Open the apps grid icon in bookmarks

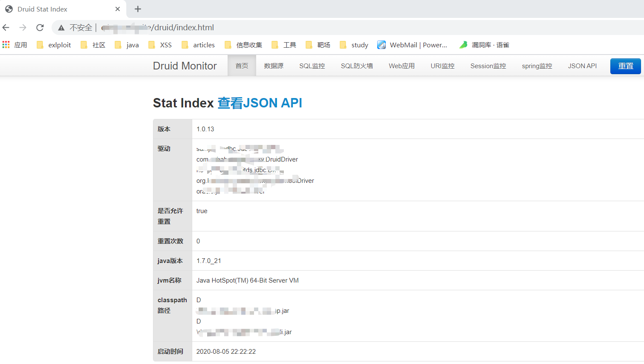(6, 45)
